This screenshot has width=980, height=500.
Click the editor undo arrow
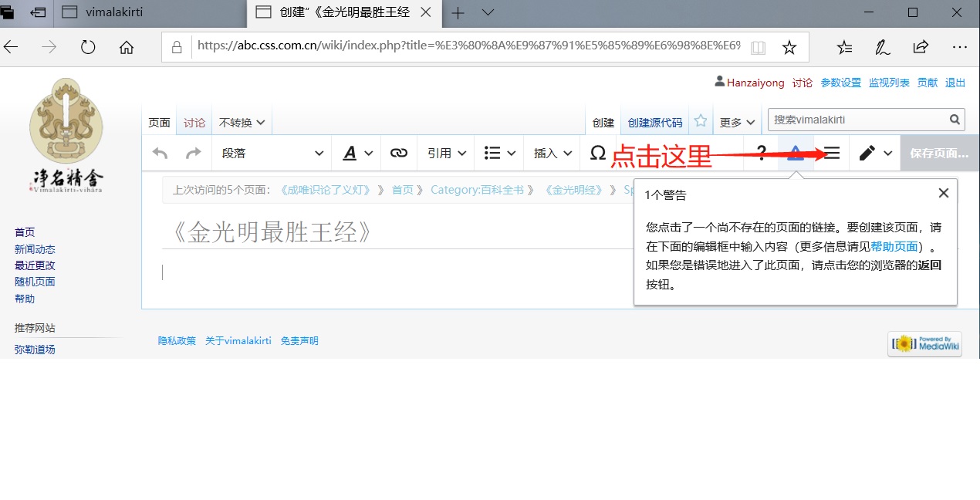160,153
